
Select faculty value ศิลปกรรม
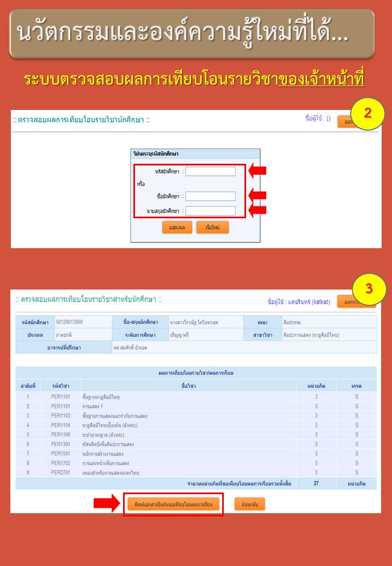[292, 322]
